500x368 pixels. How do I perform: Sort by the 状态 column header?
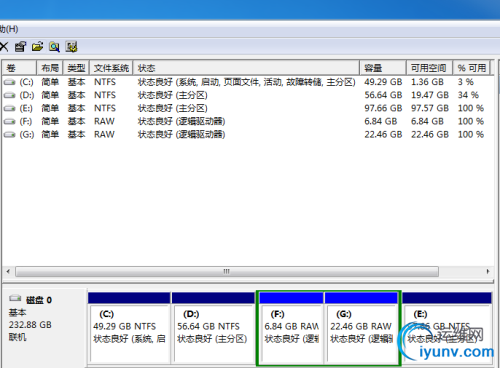(246, 68)
